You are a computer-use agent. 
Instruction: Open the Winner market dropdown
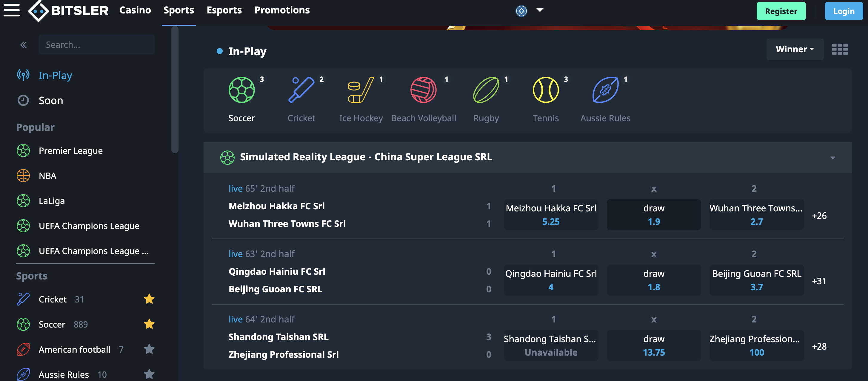[x=795, y=49]
